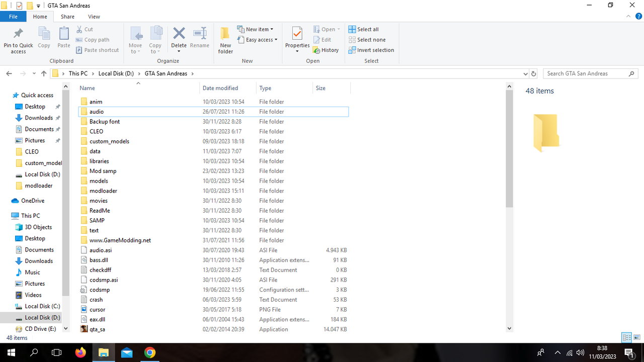This screenshot has width=644, height=362.
Task: Click the Cut scissors command
Action: point(85,29)
